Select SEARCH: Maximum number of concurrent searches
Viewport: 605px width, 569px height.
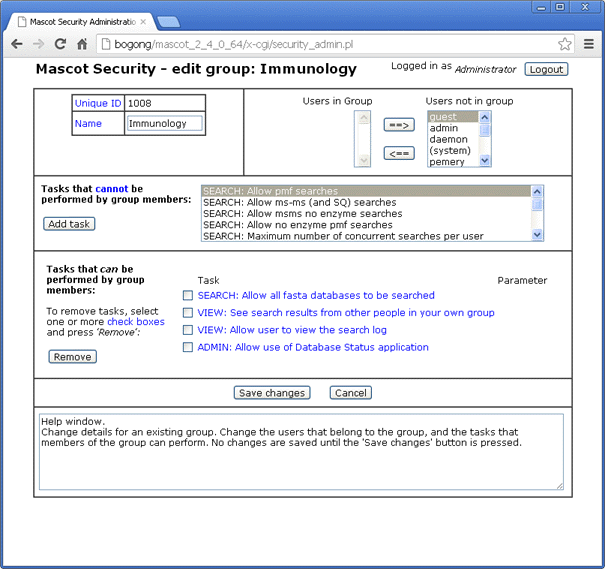click(367, 236)
